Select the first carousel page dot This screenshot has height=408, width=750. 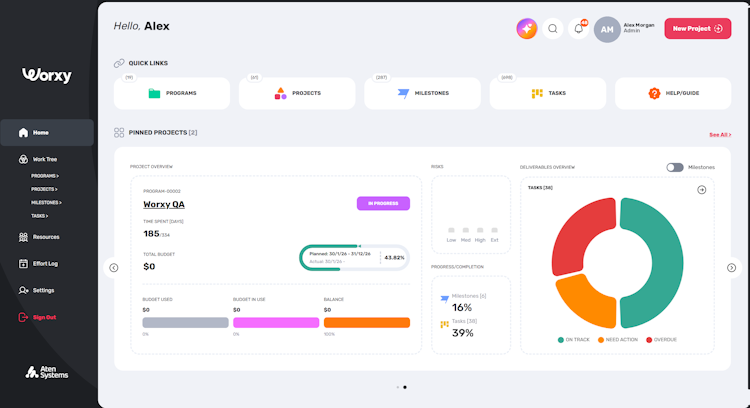pyautogui.click(x=397, y=387)
